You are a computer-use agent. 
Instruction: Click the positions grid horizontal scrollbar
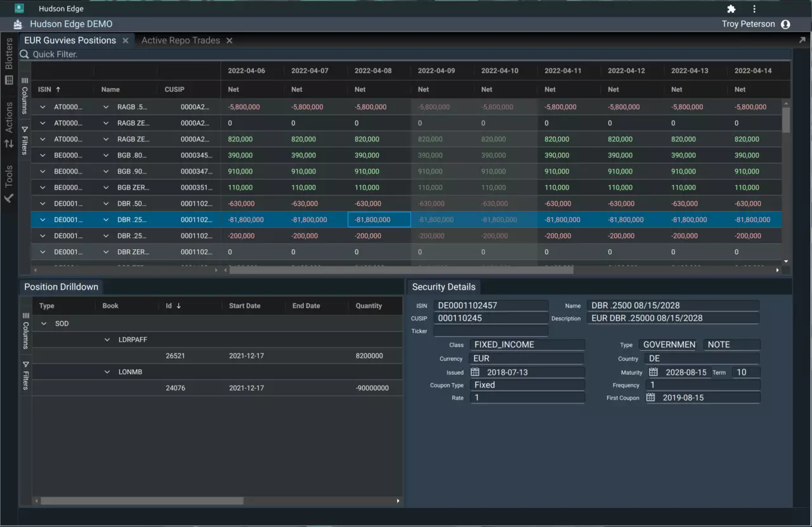tap(401, 270)
